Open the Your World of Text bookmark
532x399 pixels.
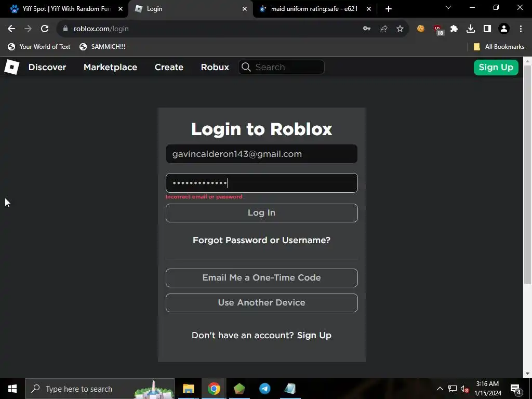coord(39,47)
